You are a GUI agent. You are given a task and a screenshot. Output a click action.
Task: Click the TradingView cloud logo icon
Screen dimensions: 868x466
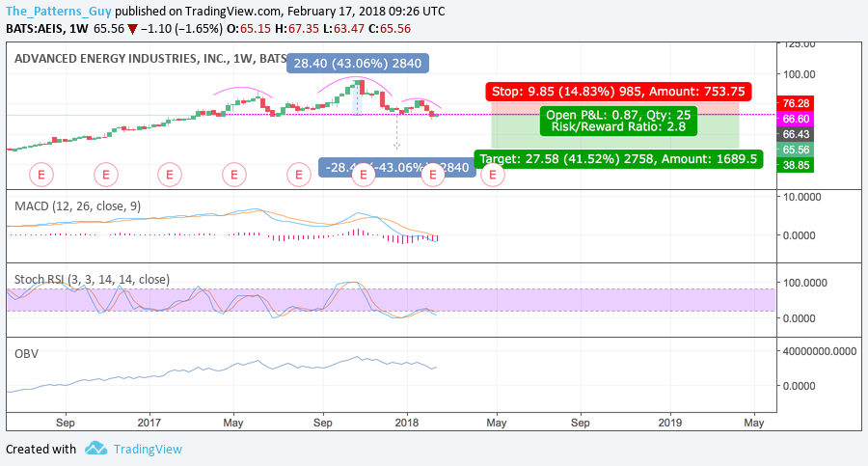click(95, 449)
